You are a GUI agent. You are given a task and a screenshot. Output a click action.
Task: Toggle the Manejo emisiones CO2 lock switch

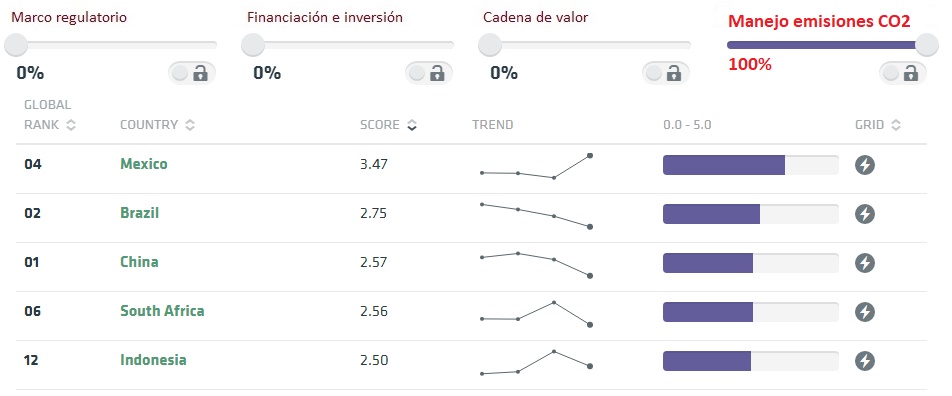click(x=902, y=73)
